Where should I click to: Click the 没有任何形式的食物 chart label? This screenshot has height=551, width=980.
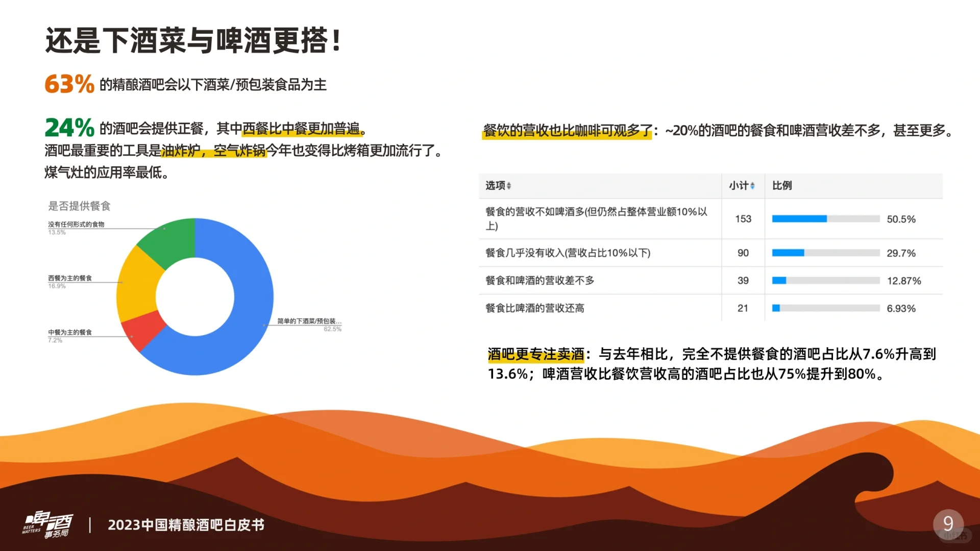(76, 224)
